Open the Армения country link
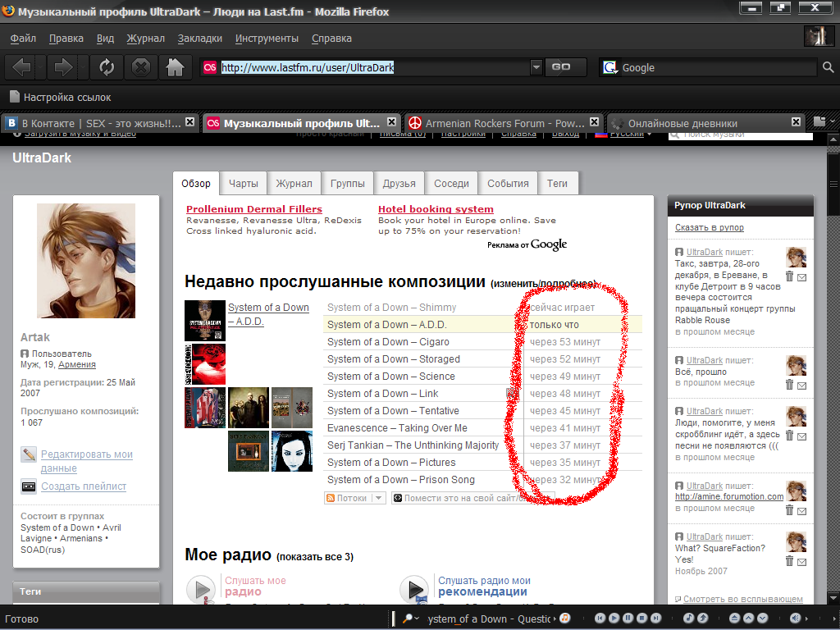 click(x=77, y=364)
